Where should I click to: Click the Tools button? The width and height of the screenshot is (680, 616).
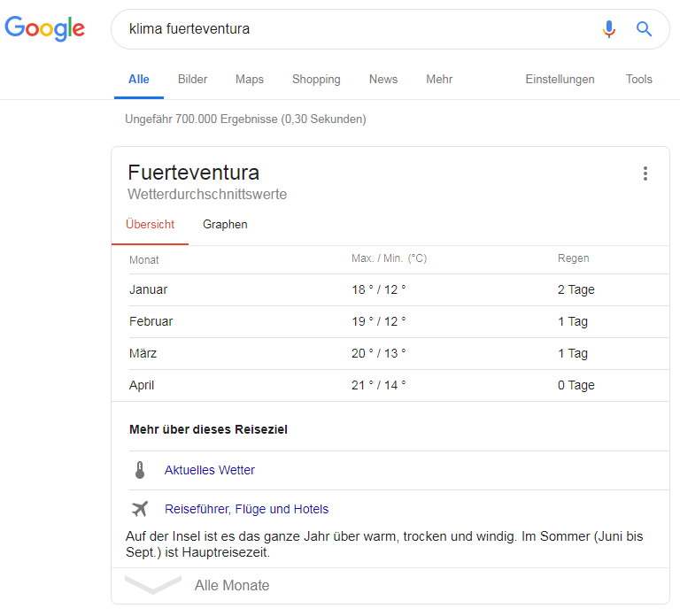tap(638, 80)
